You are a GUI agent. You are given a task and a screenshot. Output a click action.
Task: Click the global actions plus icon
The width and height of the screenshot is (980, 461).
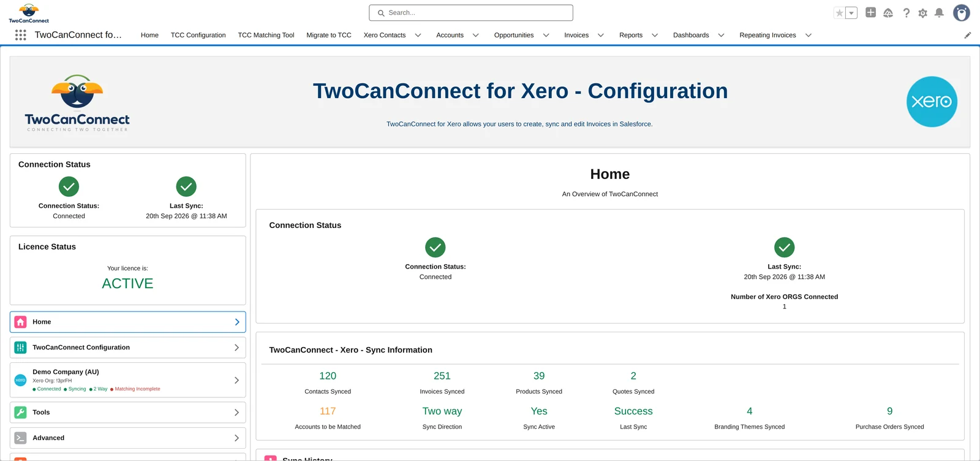coord(870,12)
